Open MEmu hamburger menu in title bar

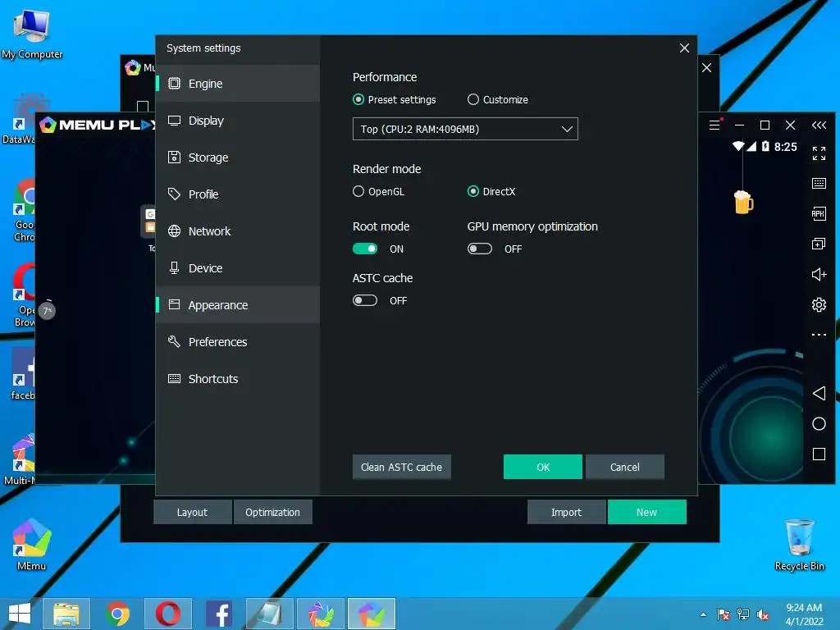714,126
